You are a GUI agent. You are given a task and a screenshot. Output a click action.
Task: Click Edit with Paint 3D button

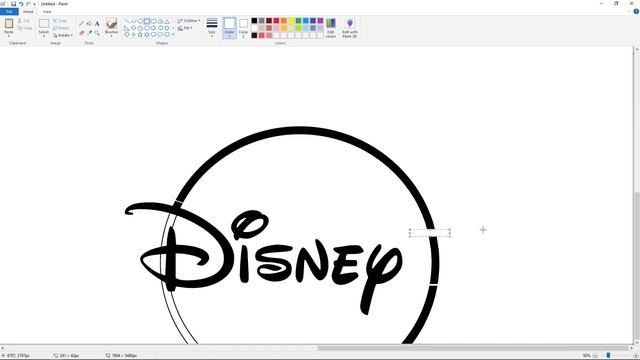coord(350,28)
